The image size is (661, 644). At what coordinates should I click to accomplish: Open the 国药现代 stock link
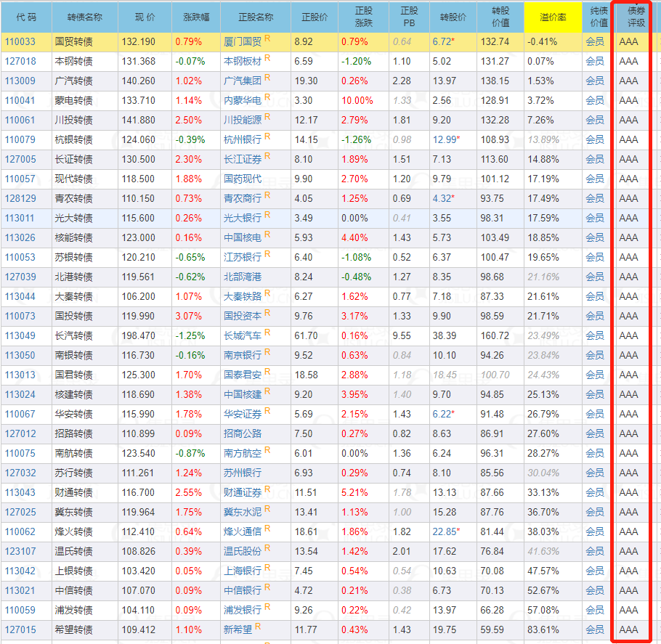point(243,179)
